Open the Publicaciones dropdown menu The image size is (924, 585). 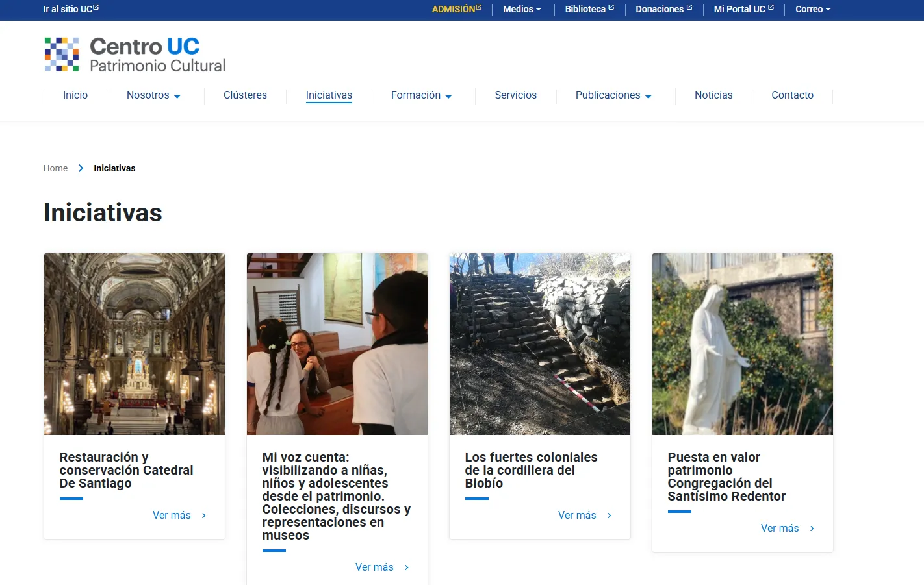click(x=613, y=95)
